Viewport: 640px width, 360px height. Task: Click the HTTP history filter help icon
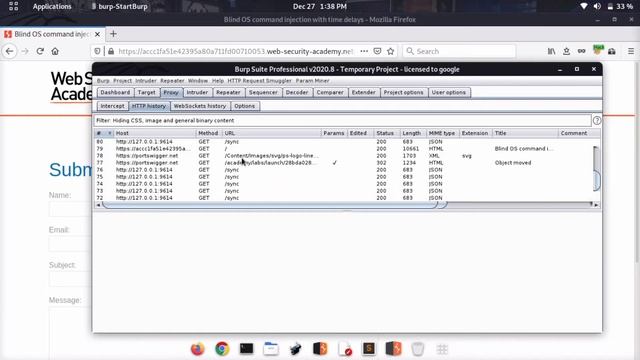point(597,120)
